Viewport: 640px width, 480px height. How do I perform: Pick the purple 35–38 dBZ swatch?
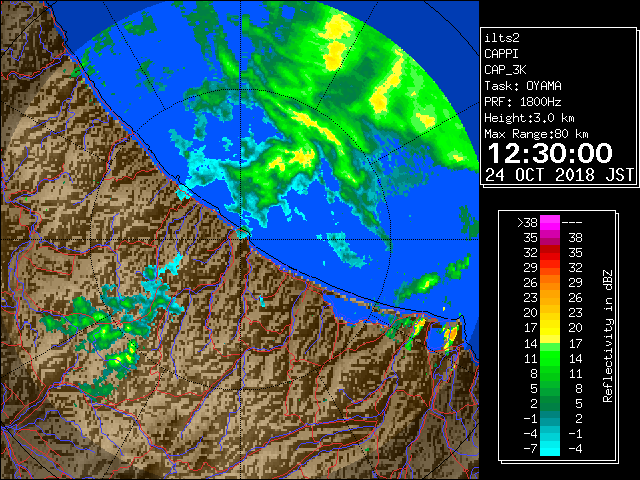pyautogui.click(x=550, y=238)
